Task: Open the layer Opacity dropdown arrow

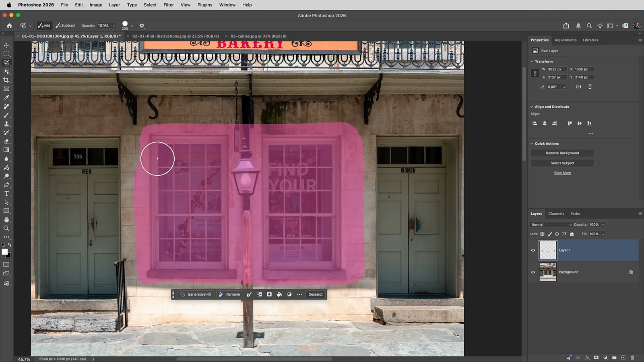Action: (x=603, y=225)
